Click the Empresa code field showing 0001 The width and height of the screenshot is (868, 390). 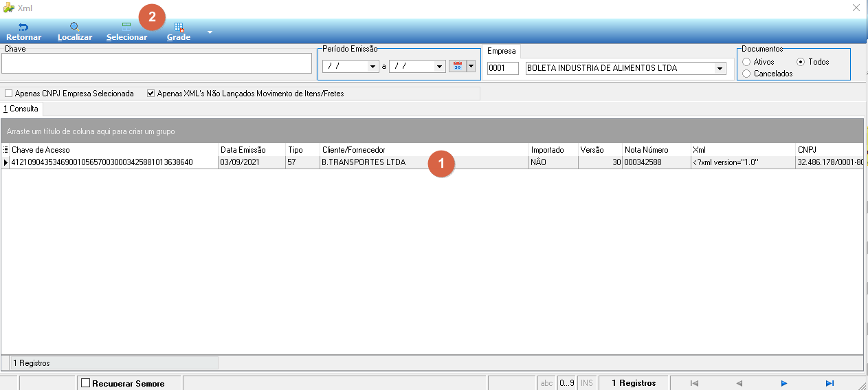click(x=503, y=68)
